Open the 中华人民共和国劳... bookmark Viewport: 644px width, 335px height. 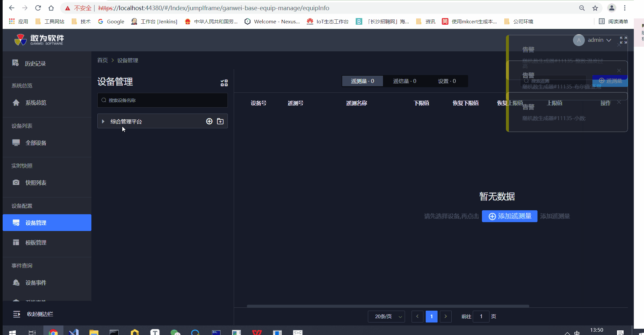click(x=211, y=21)
